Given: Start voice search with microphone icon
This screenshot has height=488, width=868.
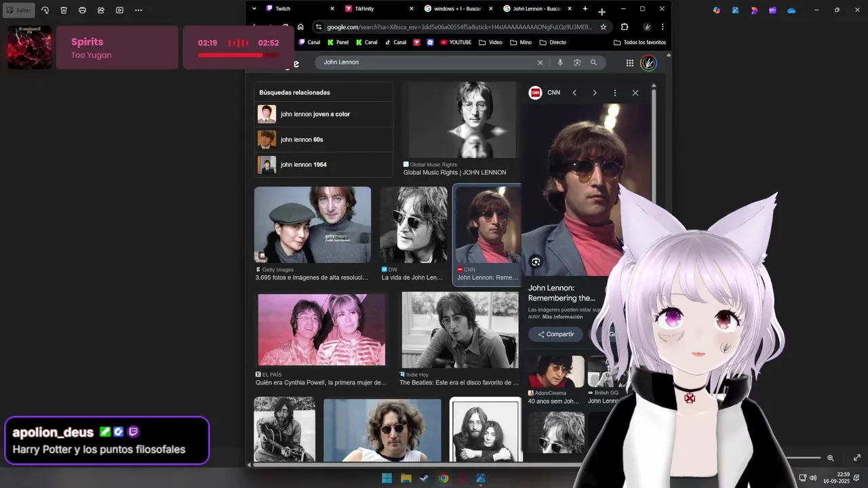Looking at the screenshot, I should [560, 62].
